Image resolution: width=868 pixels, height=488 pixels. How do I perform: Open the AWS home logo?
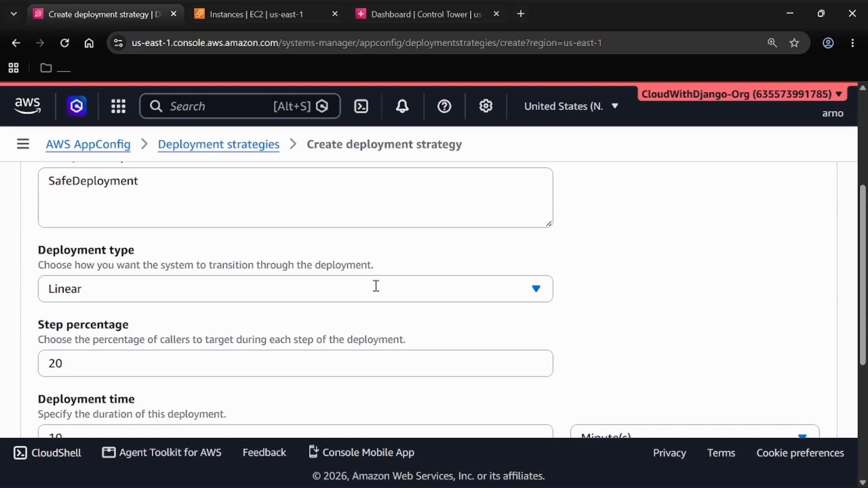coord(28,106)
